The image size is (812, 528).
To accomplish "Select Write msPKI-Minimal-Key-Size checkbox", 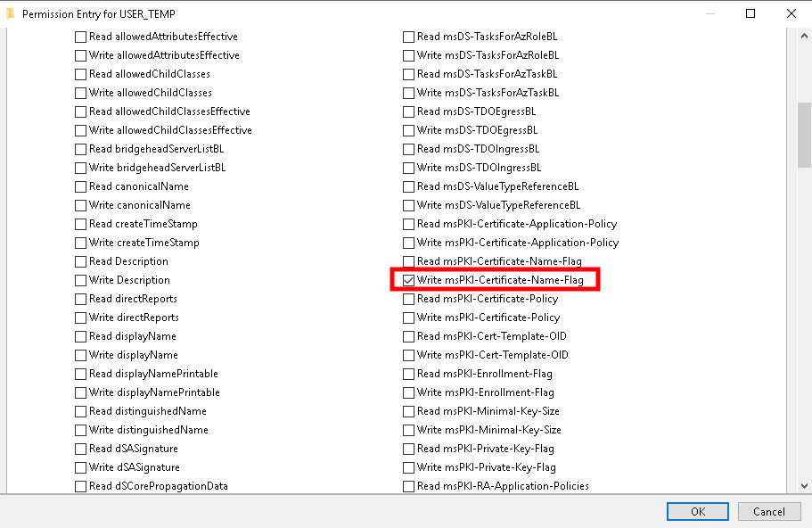I will 409,430.
